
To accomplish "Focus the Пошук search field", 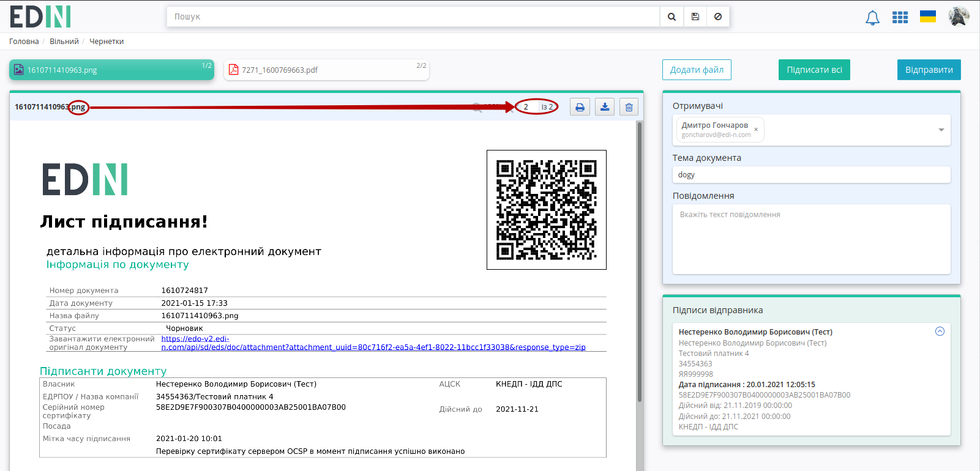I will point(413,17).
